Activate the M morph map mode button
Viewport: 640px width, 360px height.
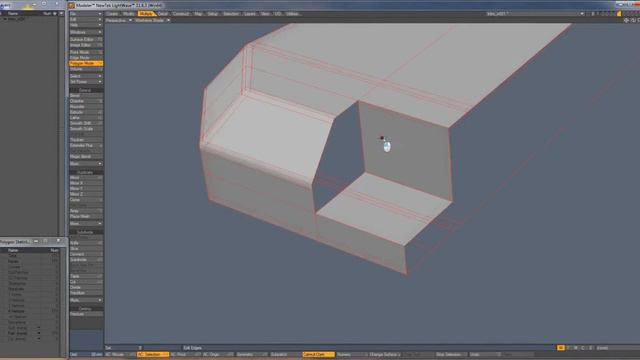click(576, 348)
